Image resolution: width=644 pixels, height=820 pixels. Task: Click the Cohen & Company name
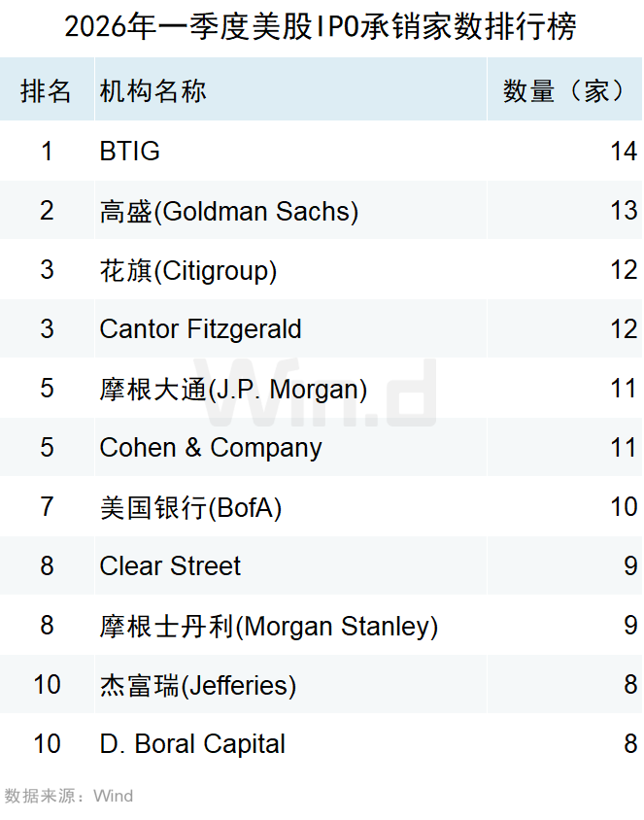pyautogui.click(x=210, y=448)
